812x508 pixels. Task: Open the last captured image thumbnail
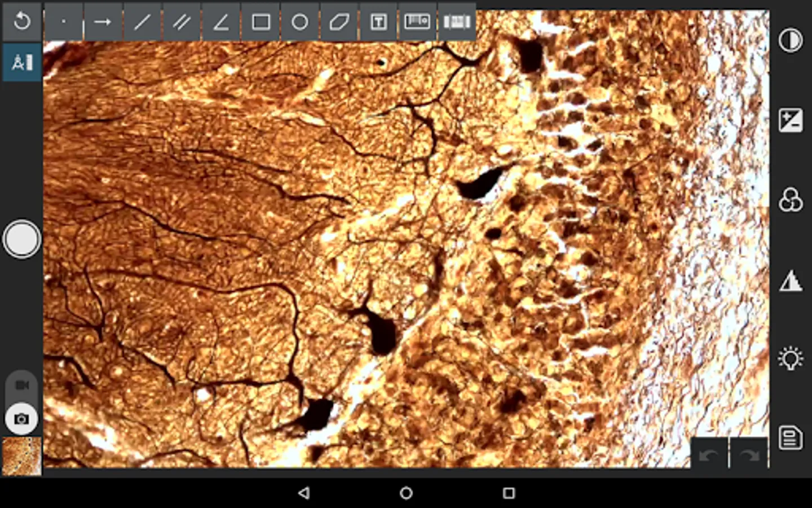22,456
